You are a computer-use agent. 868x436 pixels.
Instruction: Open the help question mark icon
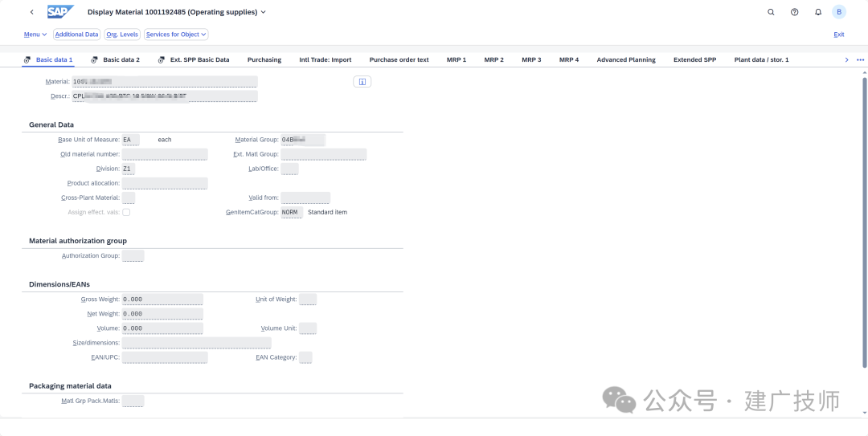pos(794,12)
